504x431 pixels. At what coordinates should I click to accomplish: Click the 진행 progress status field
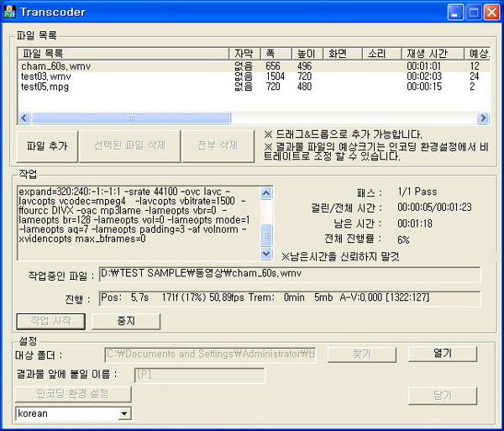click(290, 299)
